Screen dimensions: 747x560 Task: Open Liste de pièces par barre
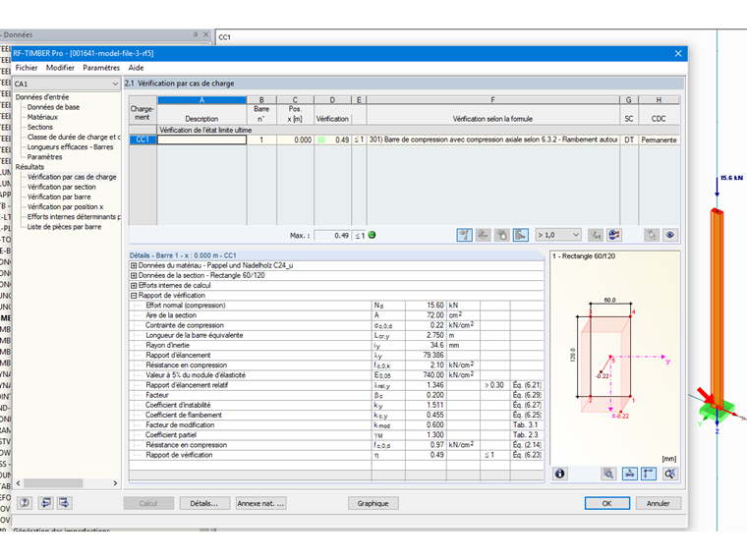coord(64,227)
